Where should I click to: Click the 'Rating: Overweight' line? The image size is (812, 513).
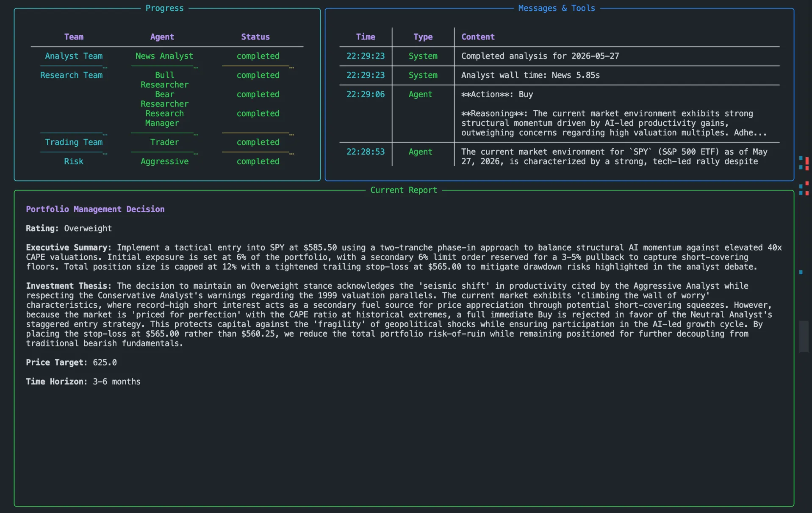69,228
